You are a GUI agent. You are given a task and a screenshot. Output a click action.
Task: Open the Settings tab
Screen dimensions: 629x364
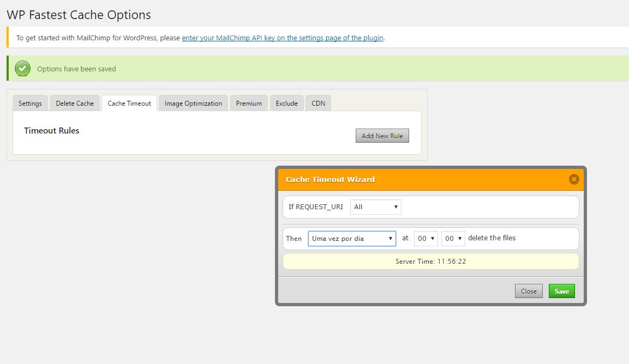(x=30, y=103)
